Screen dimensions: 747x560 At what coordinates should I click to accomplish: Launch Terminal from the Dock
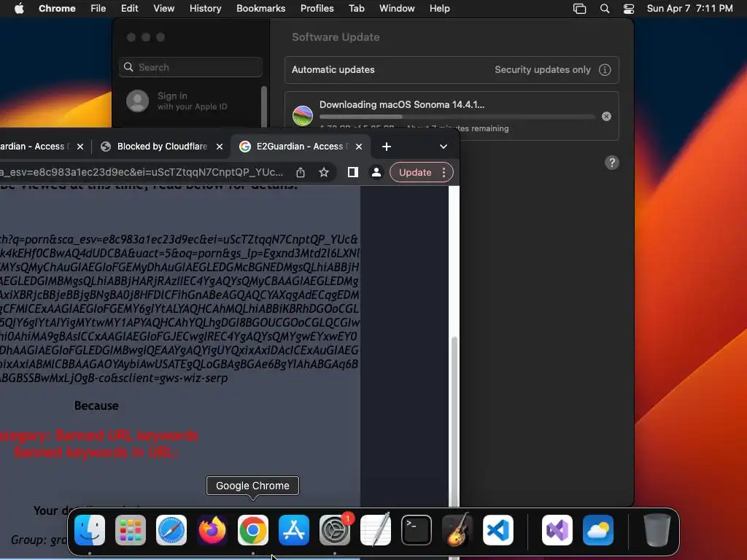tap(417, 530)
